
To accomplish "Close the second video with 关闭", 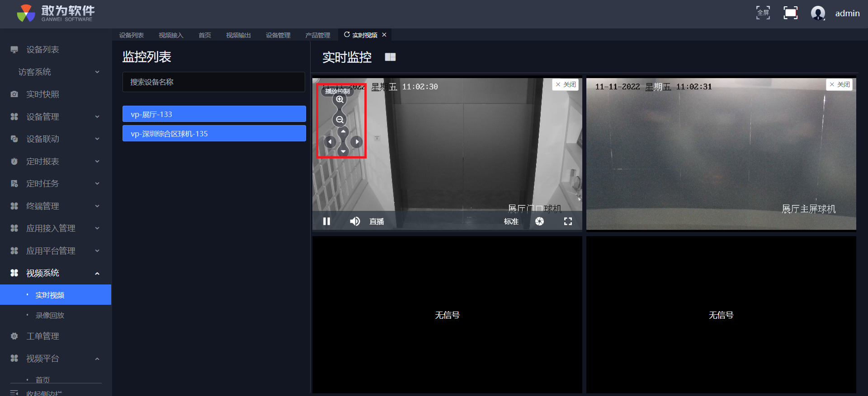I will (x=840, y=84).
